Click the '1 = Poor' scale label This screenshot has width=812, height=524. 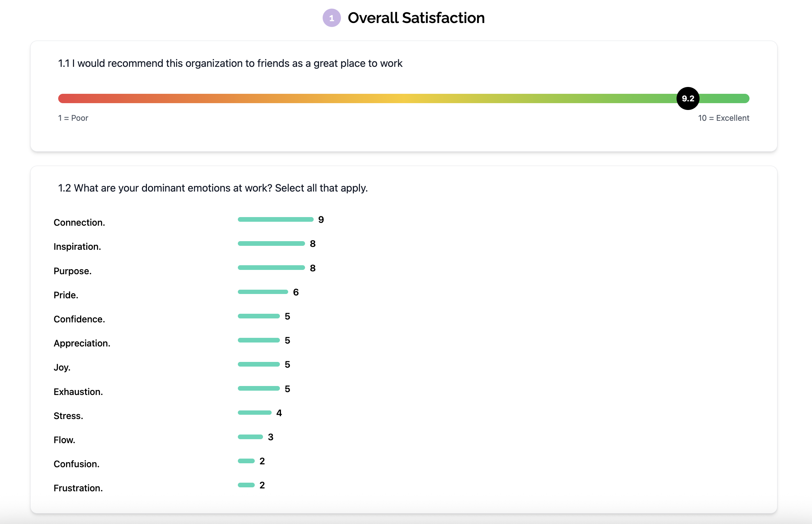pyautogui.click(x=73, y=118)
